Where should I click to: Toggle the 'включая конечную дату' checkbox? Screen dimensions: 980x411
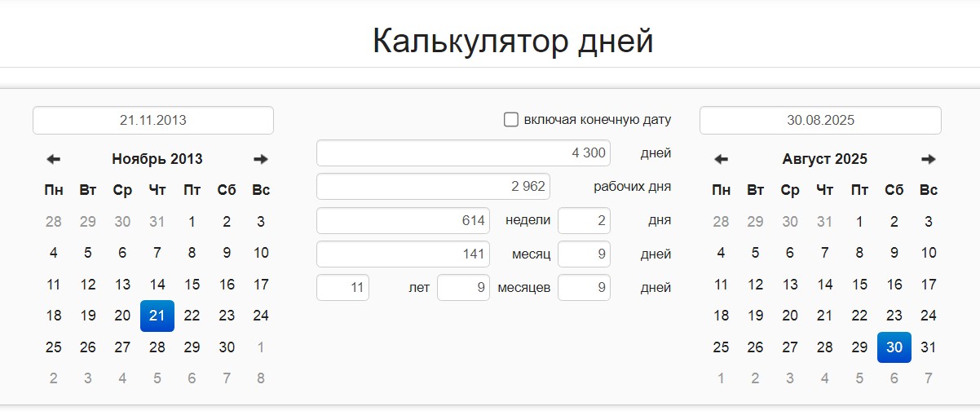[x=511, y=120]
